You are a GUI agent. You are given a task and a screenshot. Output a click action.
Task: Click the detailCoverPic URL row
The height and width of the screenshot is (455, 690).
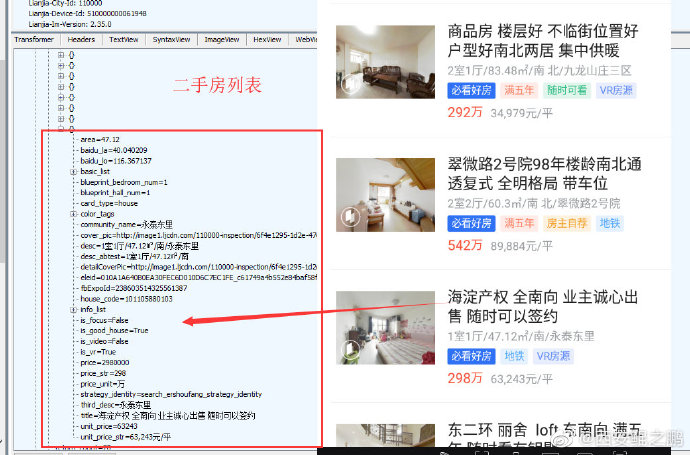pyautogui.click(x=198, y=267)
